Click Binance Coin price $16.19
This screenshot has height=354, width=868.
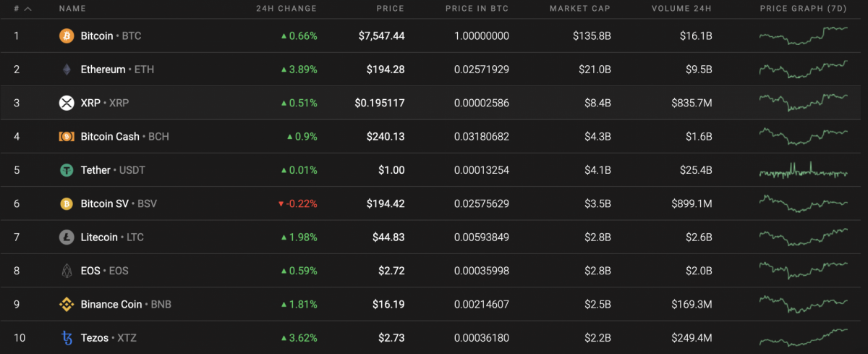[x=388, y=304]
